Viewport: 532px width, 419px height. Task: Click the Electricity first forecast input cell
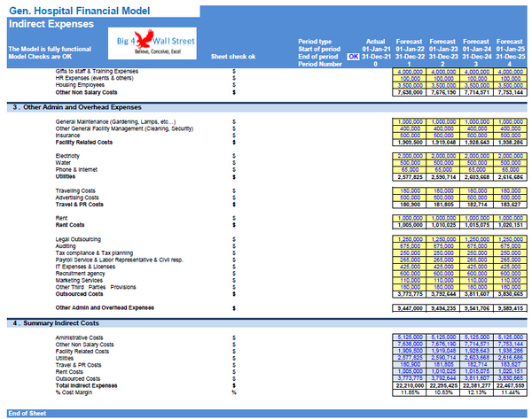[410, 155]
